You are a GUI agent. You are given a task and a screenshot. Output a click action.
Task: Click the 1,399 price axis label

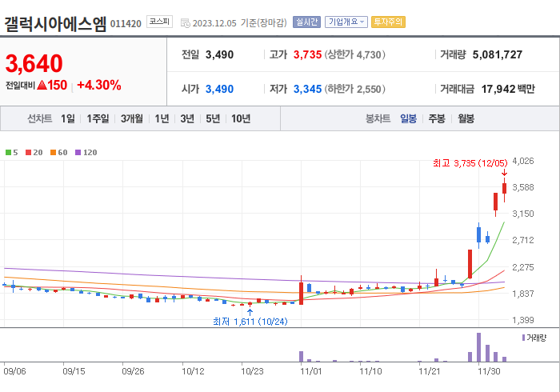(523, 320)
